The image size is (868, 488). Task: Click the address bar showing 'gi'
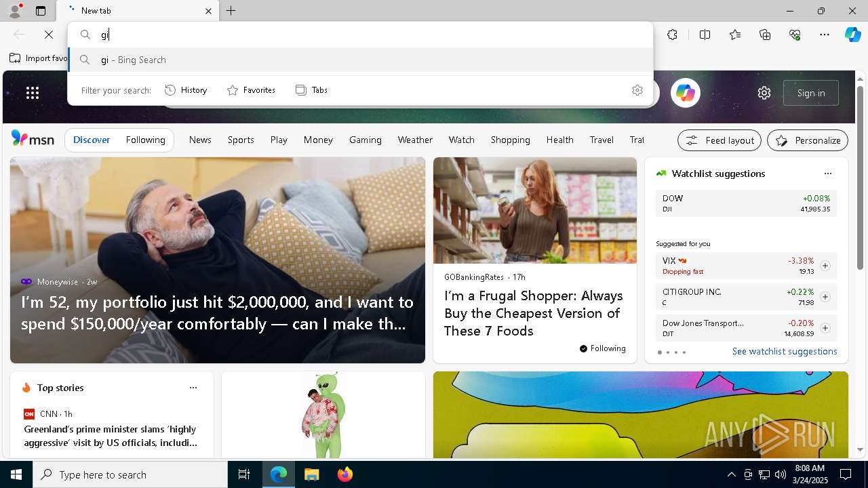pyautogui.click(x=359, y=35)
